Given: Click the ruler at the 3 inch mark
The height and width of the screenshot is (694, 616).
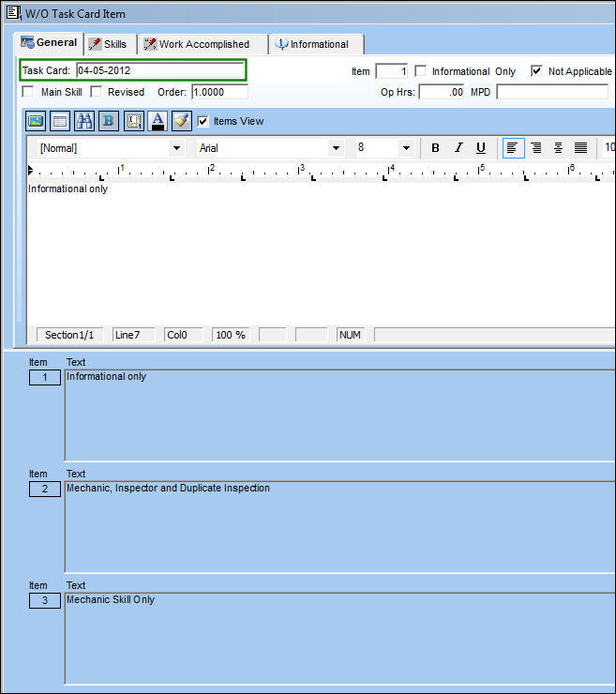Looking at the screenshot, I should (x=301, y=170).
